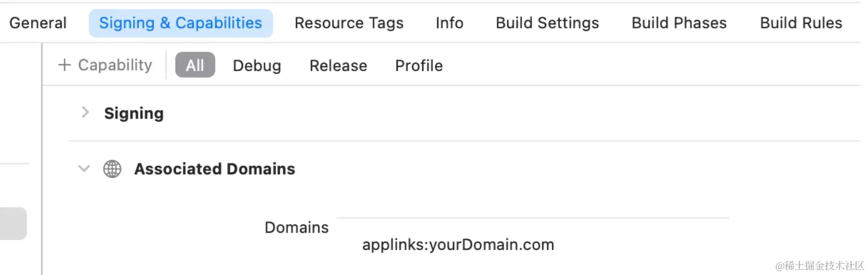Open the Info tab
The height and width of the screenshot is (275, 868).
(x=449, y=23)
